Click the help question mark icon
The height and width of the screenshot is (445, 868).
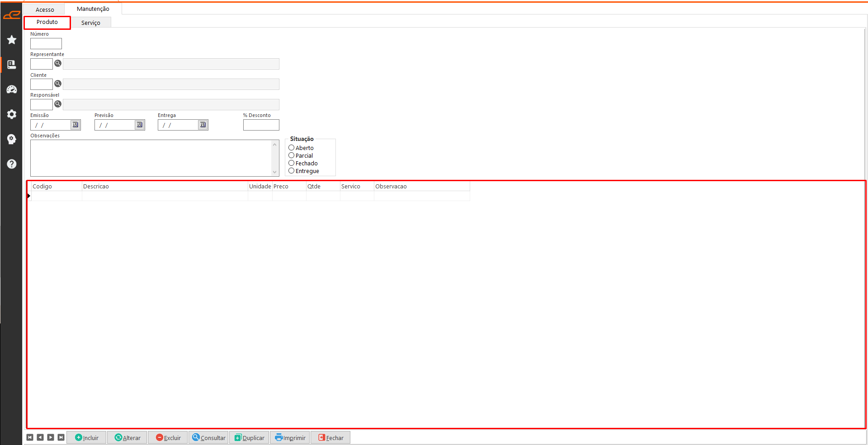12,164
